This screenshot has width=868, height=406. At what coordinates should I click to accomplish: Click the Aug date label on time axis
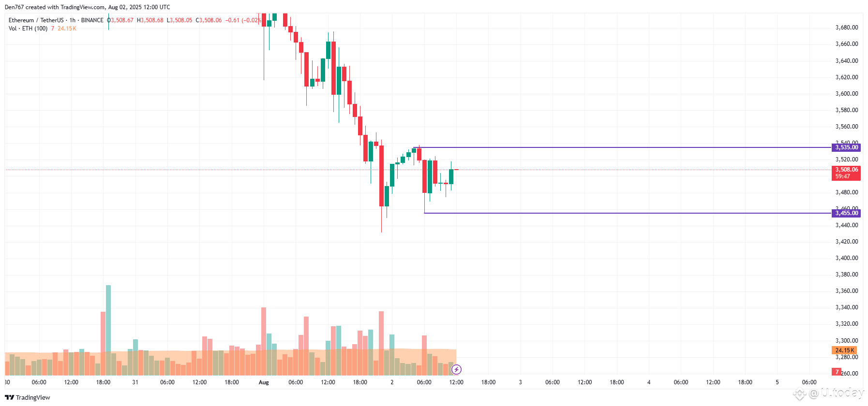[264, 382]
